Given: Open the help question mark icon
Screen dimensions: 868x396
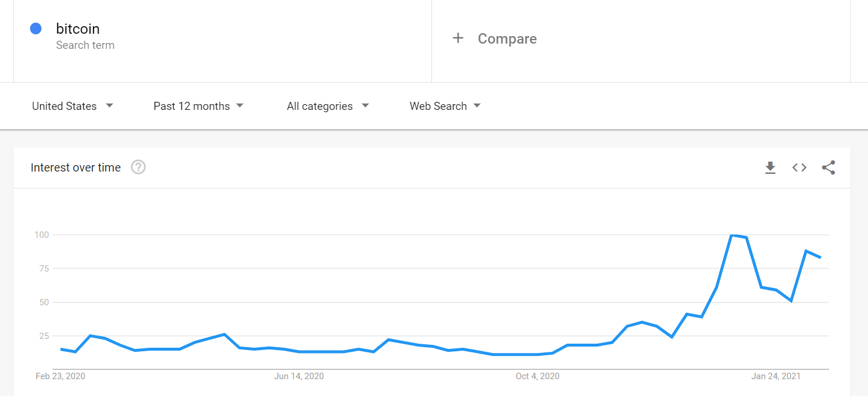Looking at the screenshot, I should pos(138,167).
